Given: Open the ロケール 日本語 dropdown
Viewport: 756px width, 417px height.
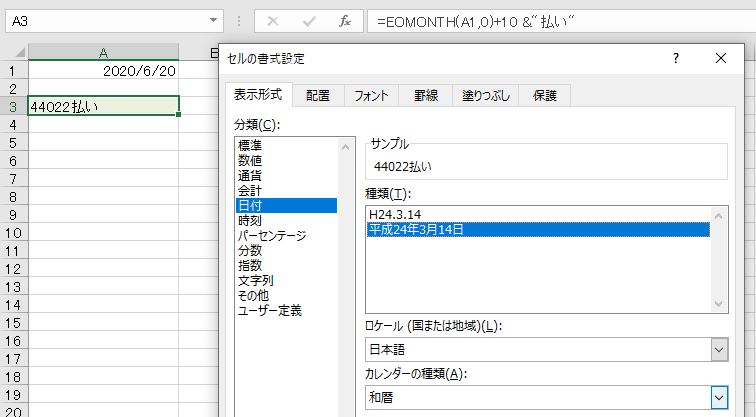Looking at the screenshot, I should click(718, 350).
